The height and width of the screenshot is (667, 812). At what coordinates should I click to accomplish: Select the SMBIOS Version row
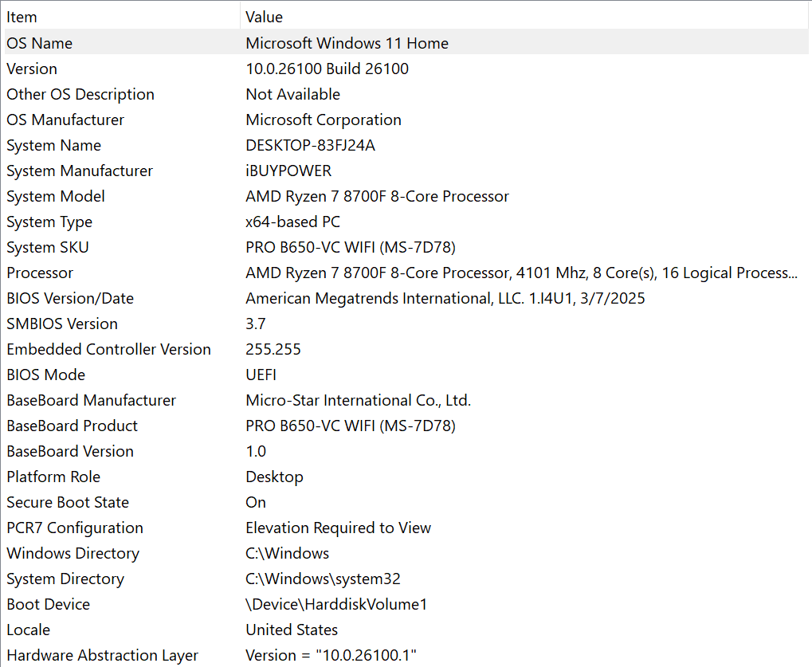pos(62,324)
